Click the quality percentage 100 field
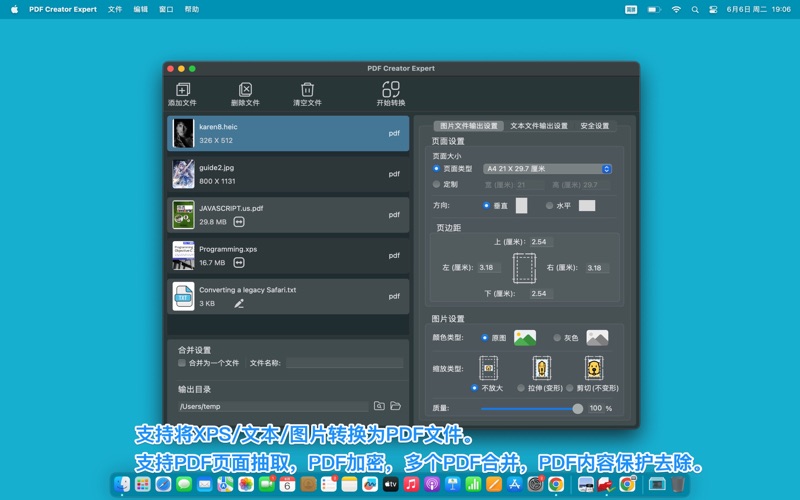This screenshot has width=800, height=500. [595, 408]
